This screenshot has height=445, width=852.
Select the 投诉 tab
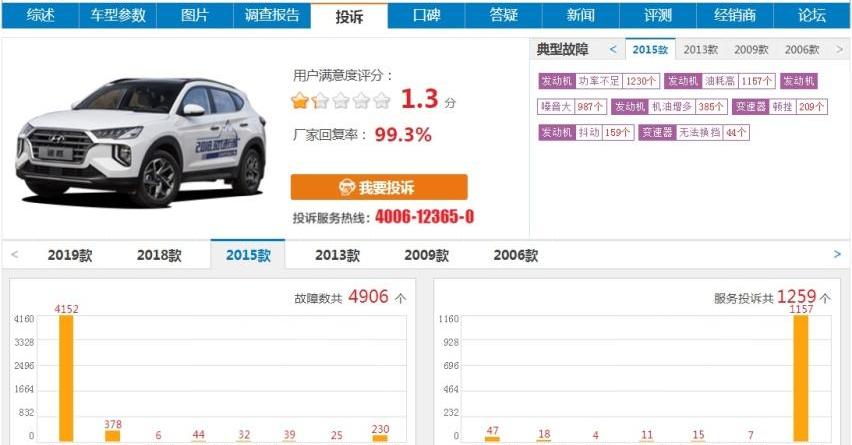pos(349,16)
